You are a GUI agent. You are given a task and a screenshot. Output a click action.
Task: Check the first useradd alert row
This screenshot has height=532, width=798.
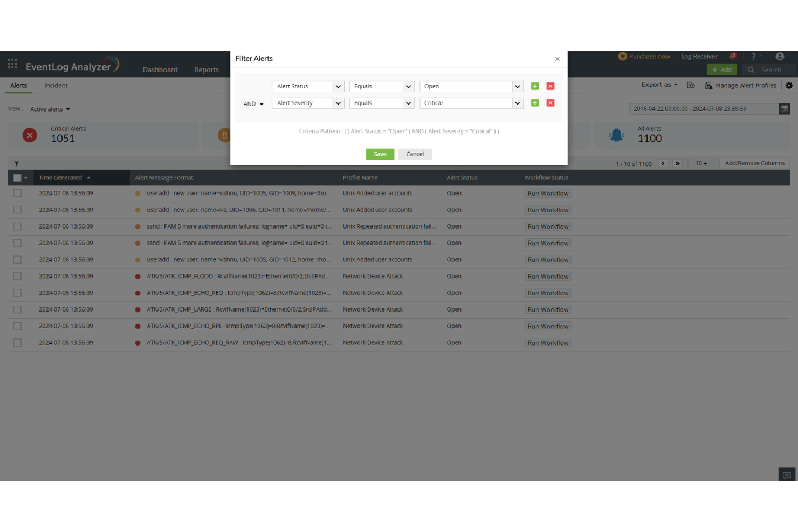(17, 193)
